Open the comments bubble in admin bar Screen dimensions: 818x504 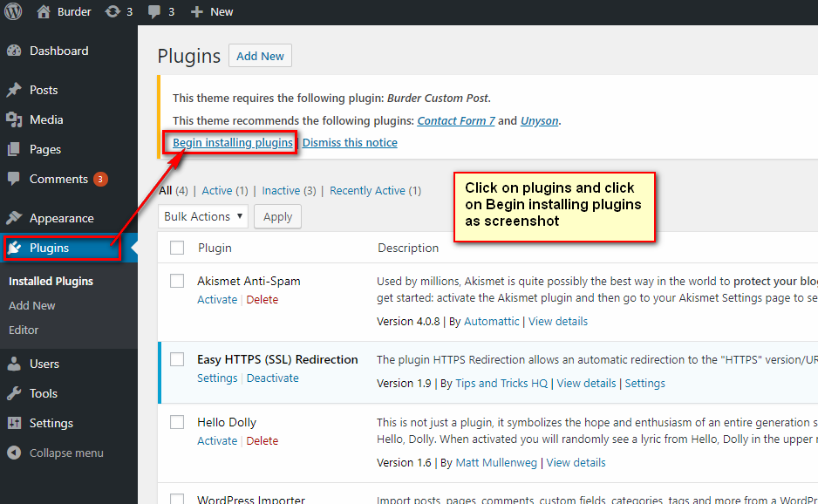[x=153, y=12]
